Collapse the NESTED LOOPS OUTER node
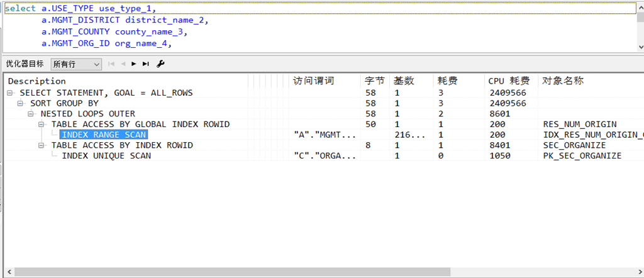Screen dimensions: 644x278 pos(30,114)
